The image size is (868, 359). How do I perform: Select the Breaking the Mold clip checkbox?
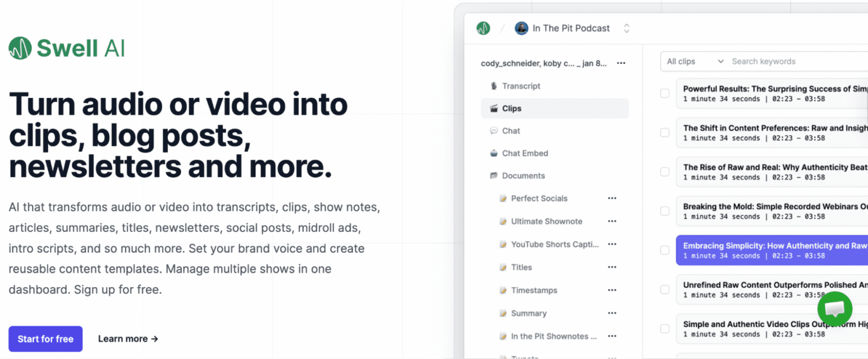coord(665,211)
